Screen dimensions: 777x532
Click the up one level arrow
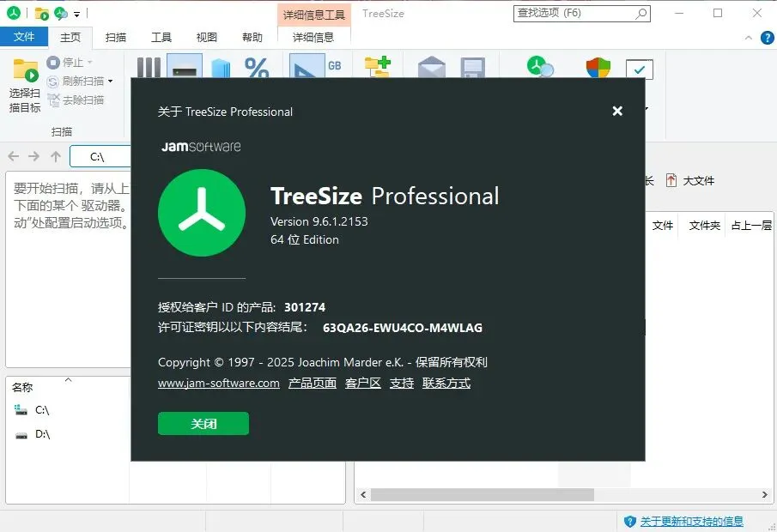(x=56, y=156)
